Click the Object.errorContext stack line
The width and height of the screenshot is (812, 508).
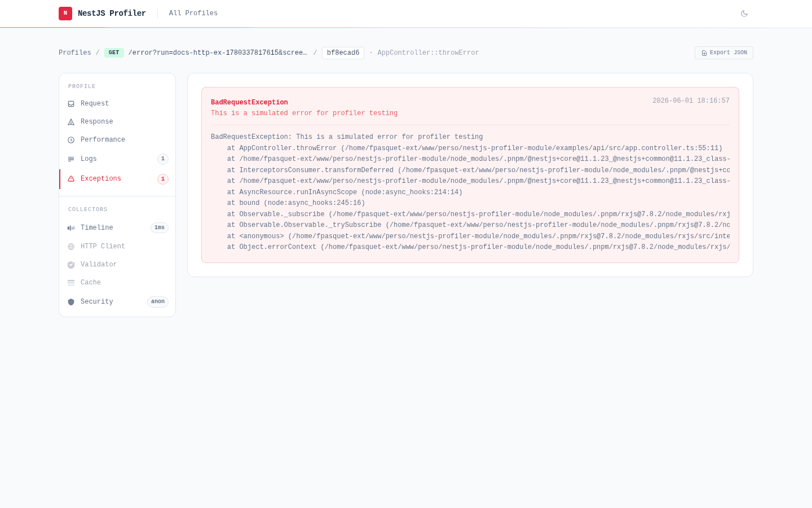[478, 247]
